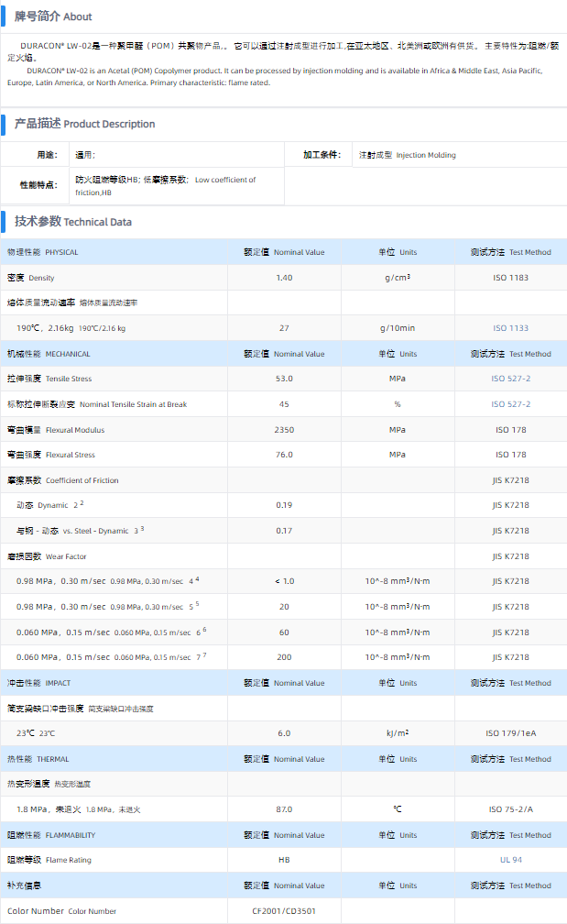Select the 牌号简介 About section heading
Screen dimensions: 567x924
[x=53, y=16]
